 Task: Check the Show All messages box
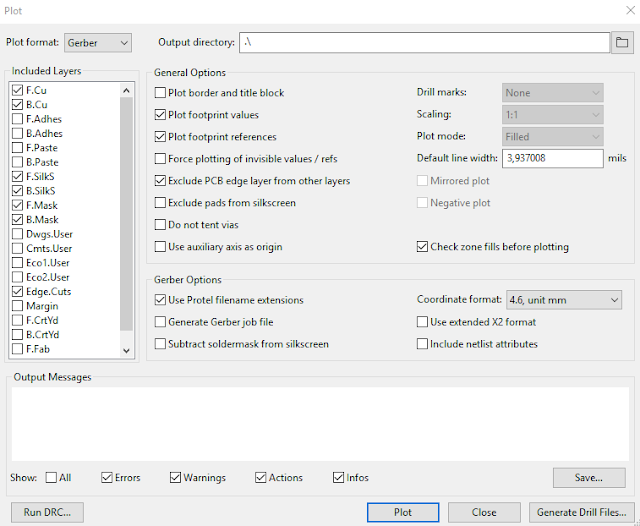coord(51,477)
